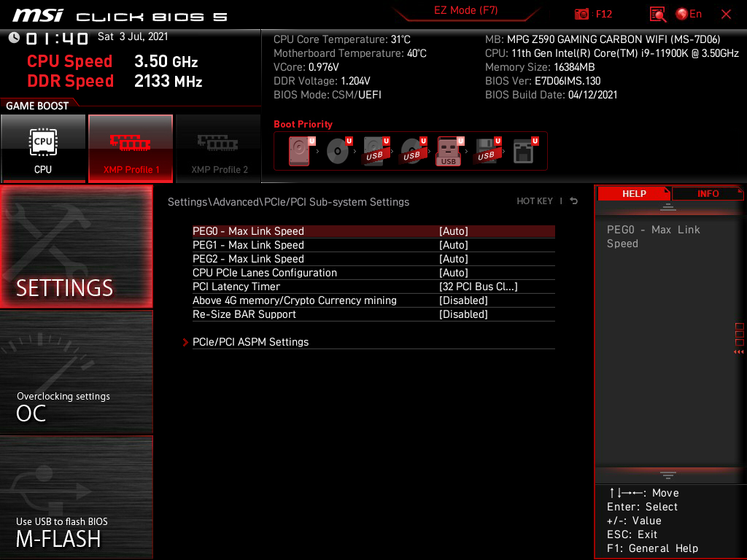The height and width of the screenshot is (560, 747).
Task: Select the USB floppy boot icon
Action: tap(487, 151)
